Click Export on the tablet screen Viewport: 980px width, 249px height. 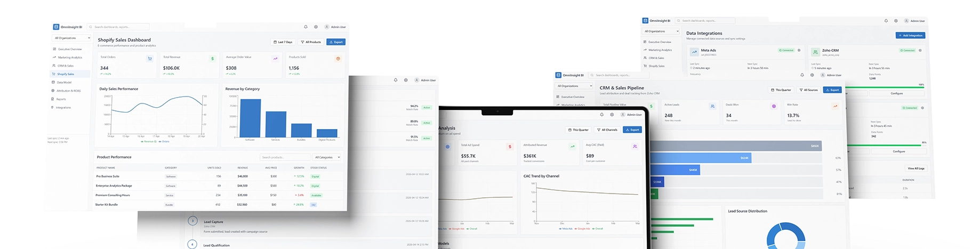coord(632,130)
